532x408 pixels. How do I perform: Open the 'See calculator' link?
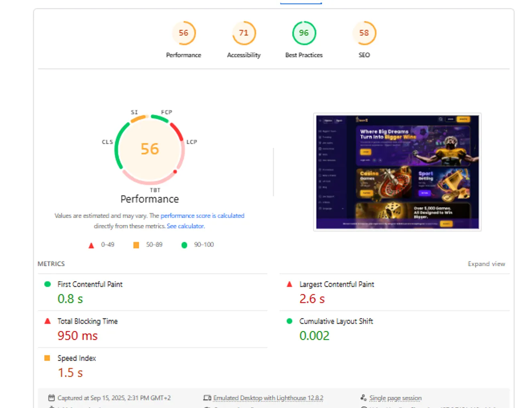click(x=185, y=226)
